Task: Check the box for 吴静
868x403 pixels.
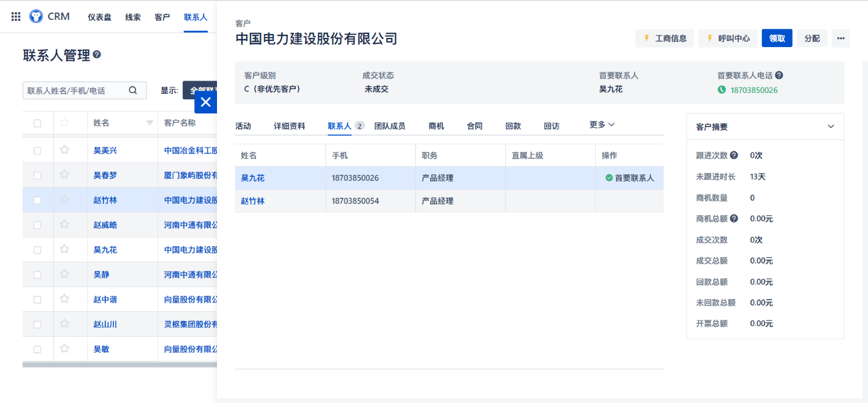Action: click(37, 275)
